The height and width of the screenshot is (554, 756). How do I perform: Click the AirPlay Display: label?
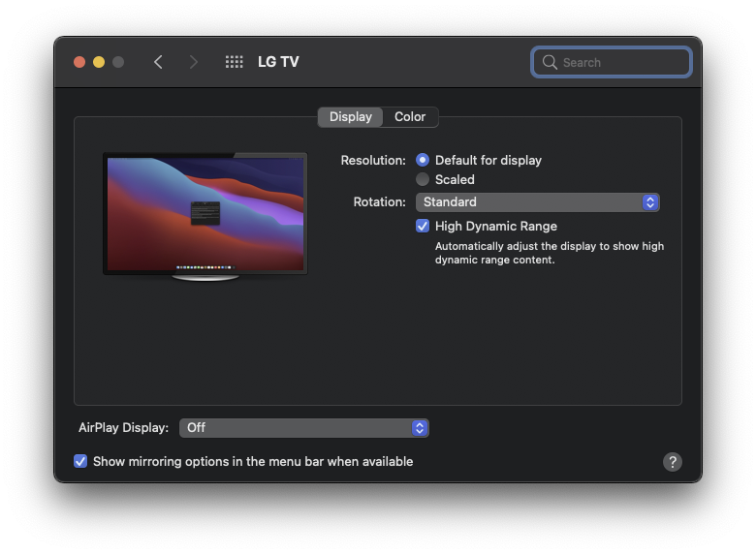point(123,428)
